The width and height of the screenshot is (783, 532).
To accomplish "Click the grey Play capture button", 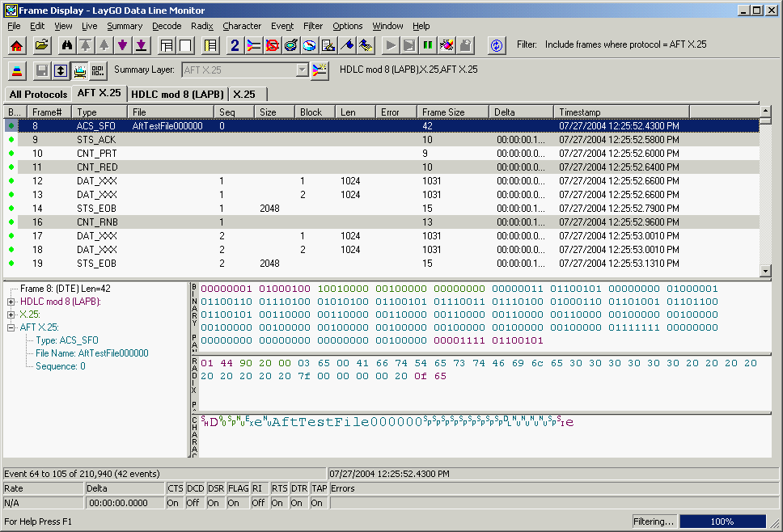I will [x=391, y=45].
